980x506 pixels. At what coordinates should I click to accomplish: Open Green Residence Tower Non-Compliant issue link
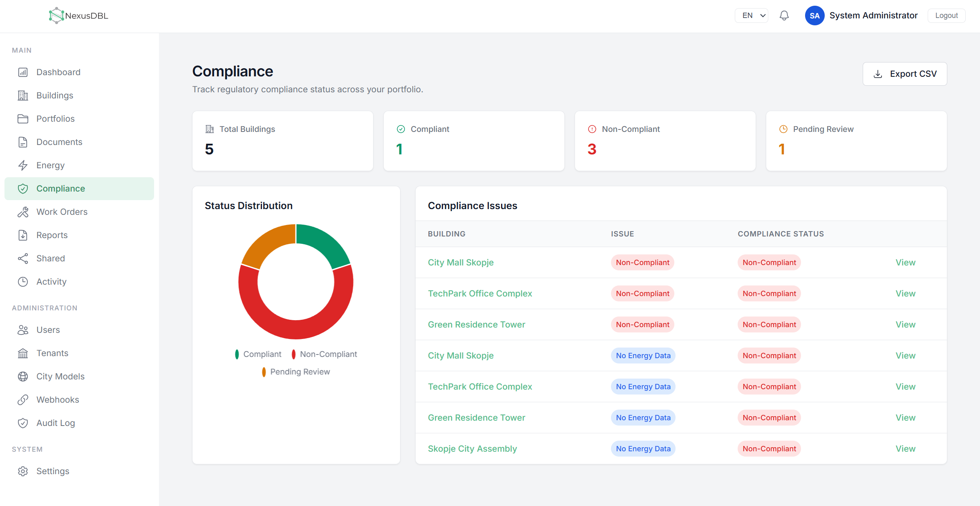(477, 325)
